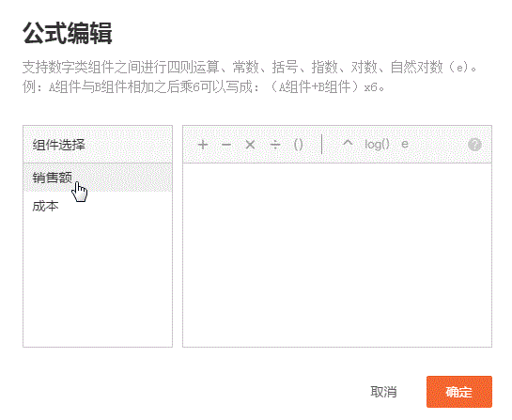Focus the empty formula editing area
Screen dimensions: 512x420
pyautogui.click(x=337, y=255)
